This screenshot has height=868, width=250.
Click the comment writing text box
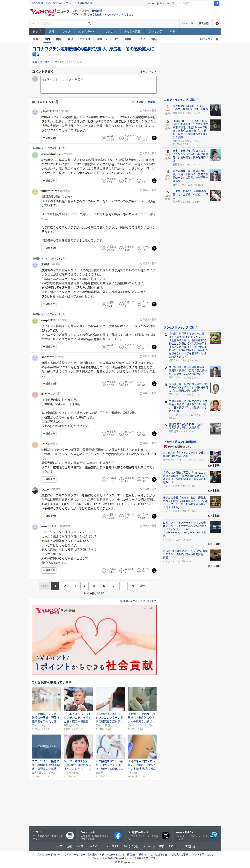tap(99, 85)
